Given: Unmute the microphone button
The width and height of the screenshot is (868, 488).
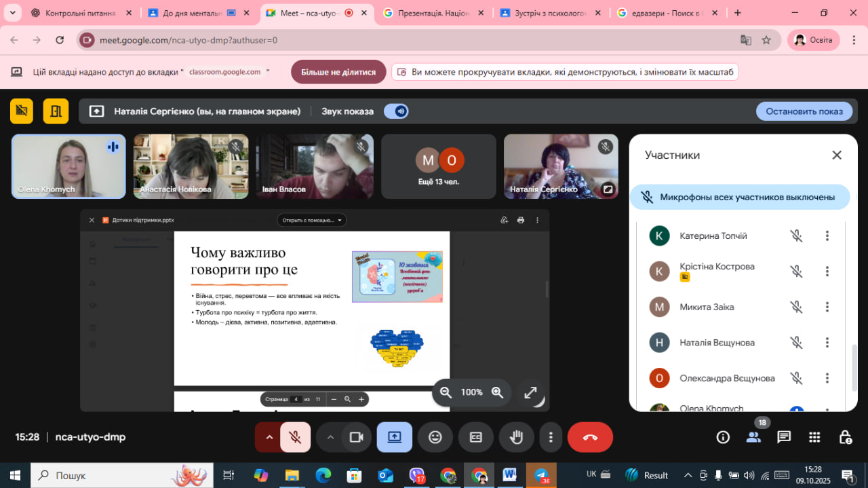Looking at the screenshot, I should (295, 437).
